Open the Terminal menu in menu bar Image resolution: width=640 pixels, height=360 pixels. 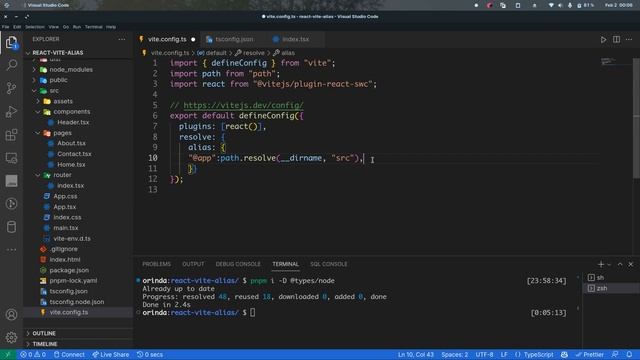(93, 27)
